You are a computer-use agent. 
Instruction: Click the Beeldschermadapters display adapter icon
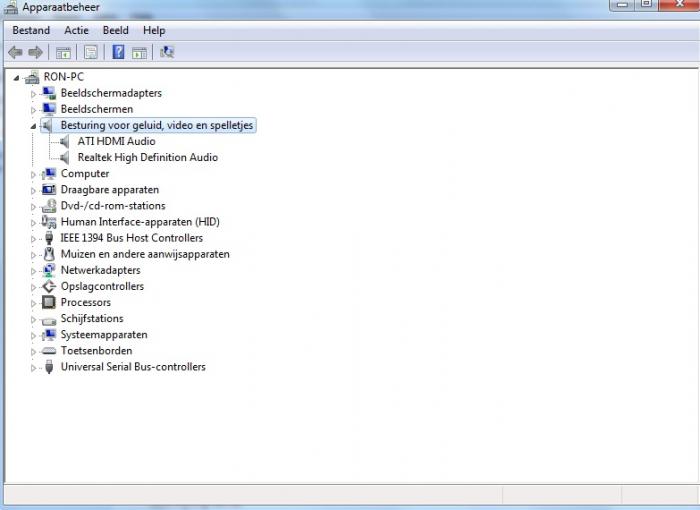pyautogui.click(x=49, y=93)
